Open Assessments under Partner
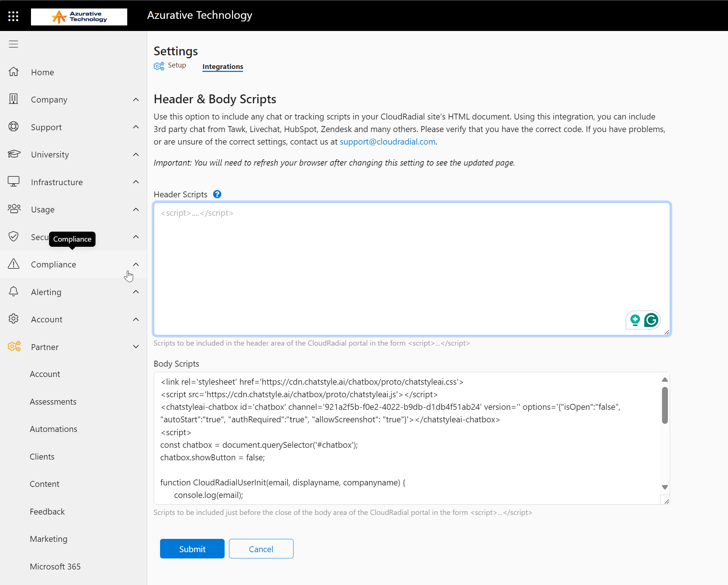Screen dimensions: 728x585 pos(53,402)
